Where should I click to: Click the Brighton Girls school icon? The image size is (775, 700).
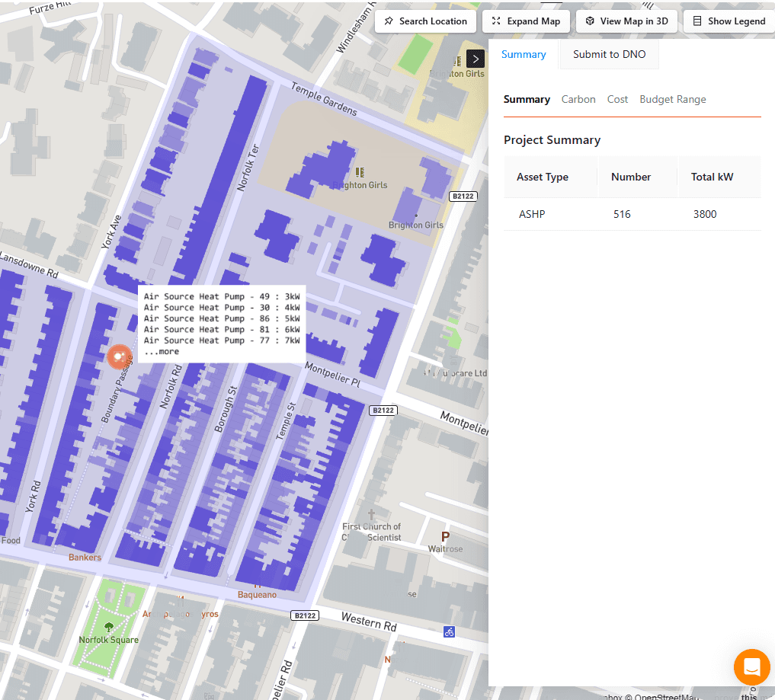(360, 173)
